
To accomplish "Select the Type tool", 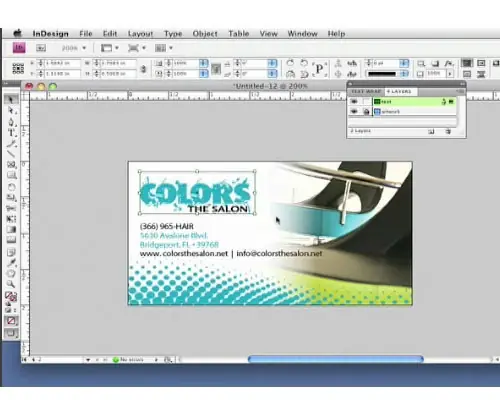I will pyautogui.click(x=11, y=133).
